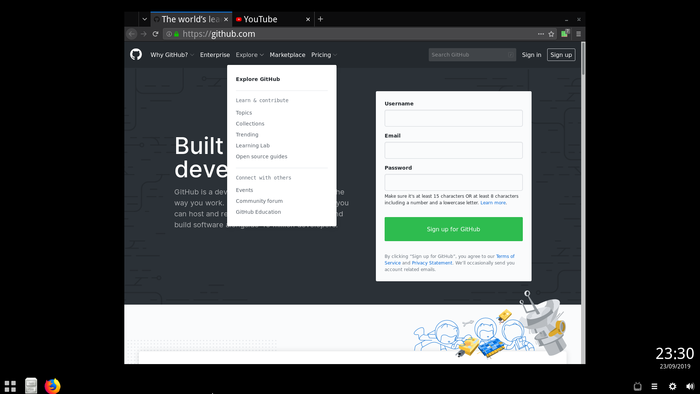Image resolution: width=700 pixels, height=394 pixels.
Task: Switch to the YouTube tab
Action: (x=272, y=19)
